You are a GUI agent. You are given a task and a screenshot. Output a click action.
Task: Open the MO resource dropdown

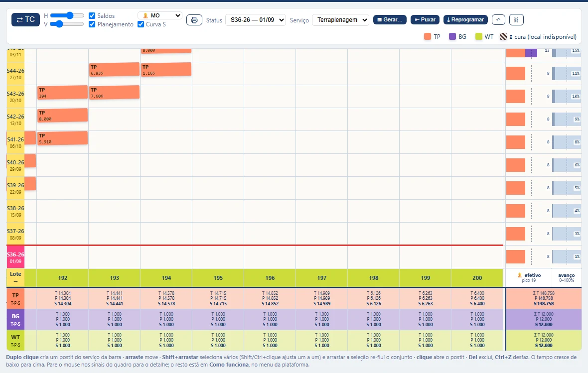pos(160,15)
